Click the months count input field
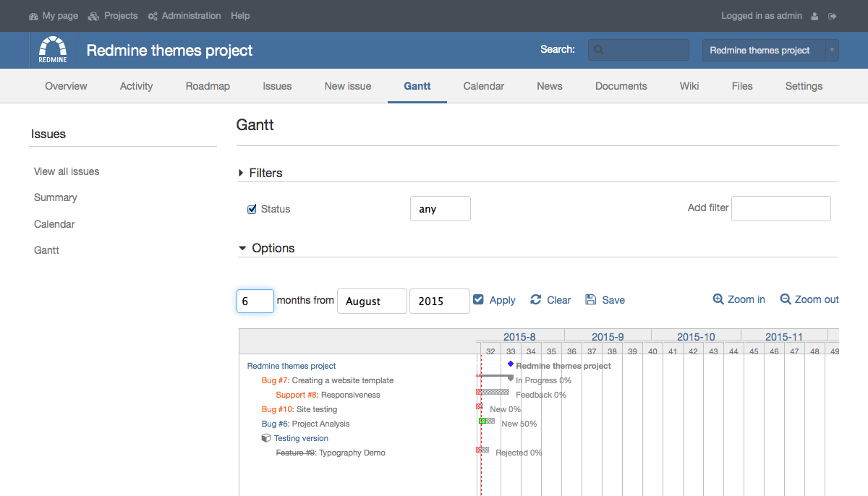Viewport: 868px width, 496px height. tap(255, 302)
